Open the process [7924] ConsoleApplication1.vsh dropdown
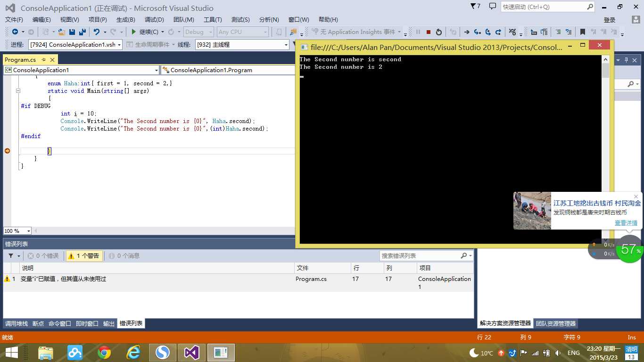The image size is (644, 362). click(119, 45)
